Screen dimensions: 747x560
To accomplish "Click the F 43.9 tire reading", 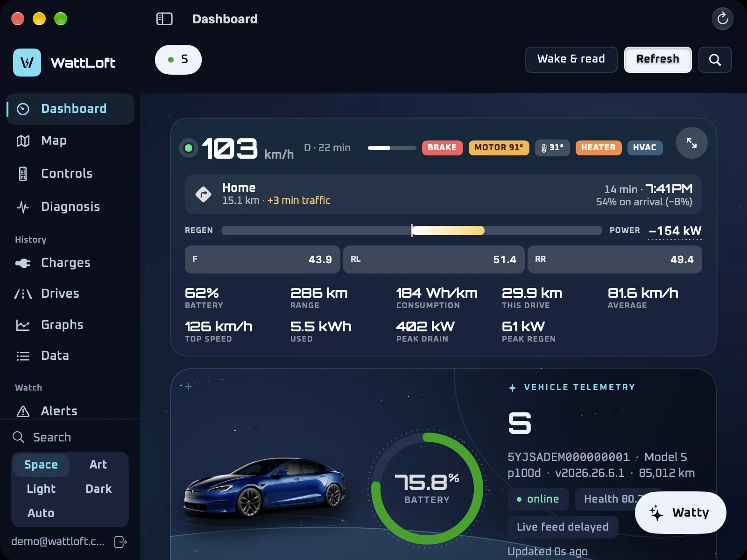I will coord(262,259).
